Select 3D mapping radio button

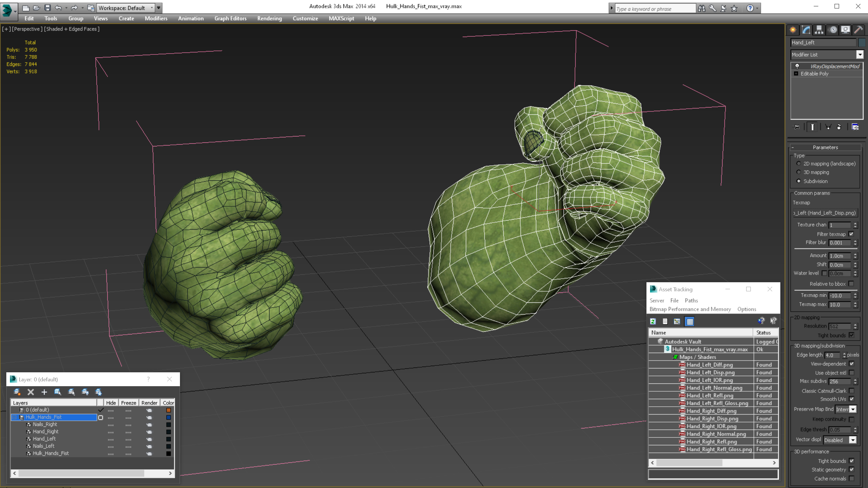tap(799, 172)
